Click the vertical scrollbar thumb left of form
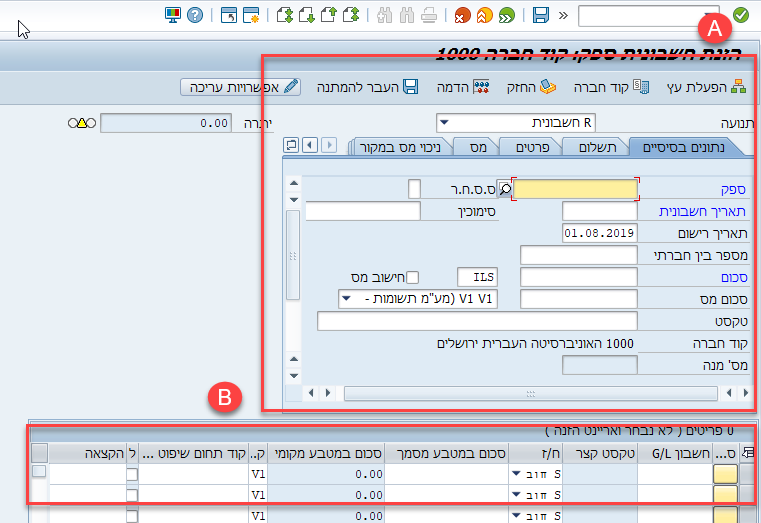 coord(293,255)
